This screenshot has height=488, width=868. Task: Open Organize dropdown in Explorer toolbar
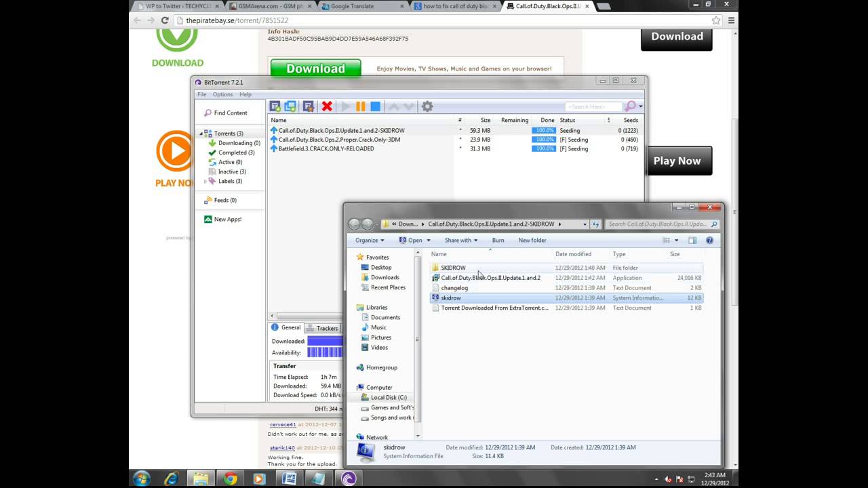coord(370,240)
